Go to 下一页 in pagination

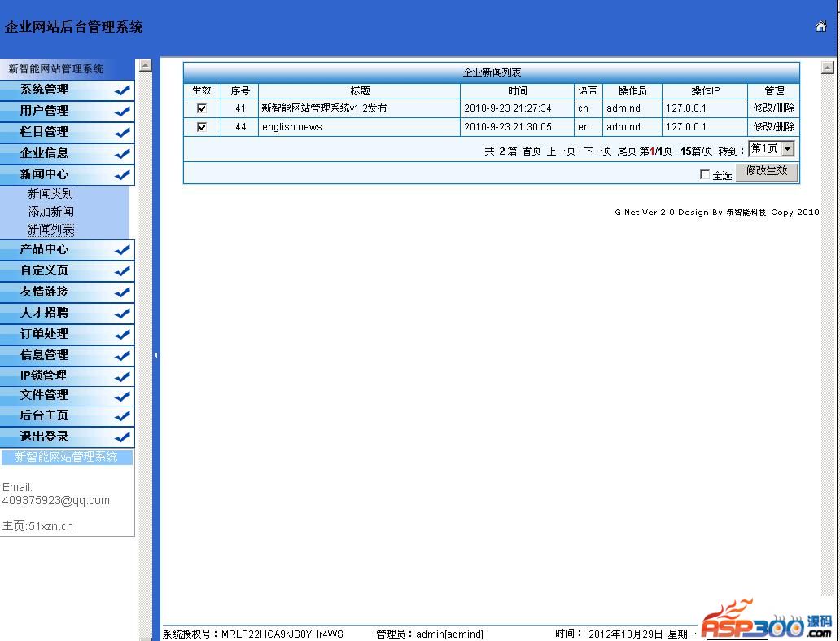coord(597,151)
